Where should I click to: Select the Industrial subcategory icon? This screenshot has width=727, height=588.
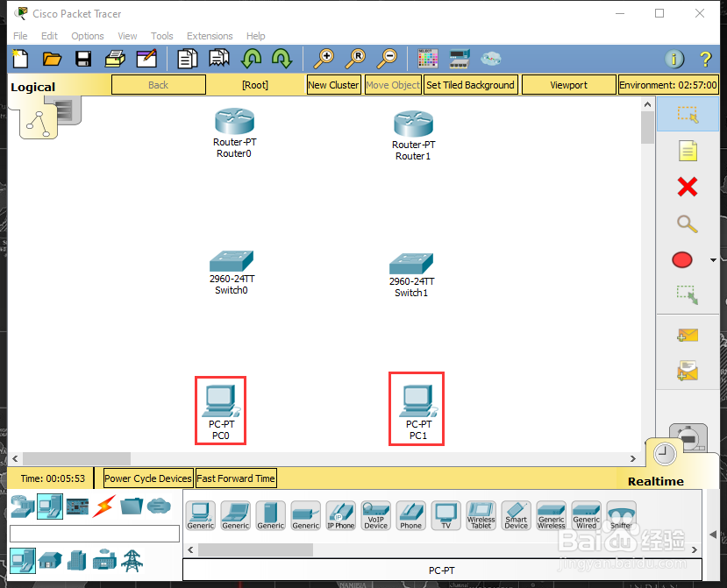click(x=104, y=560)
